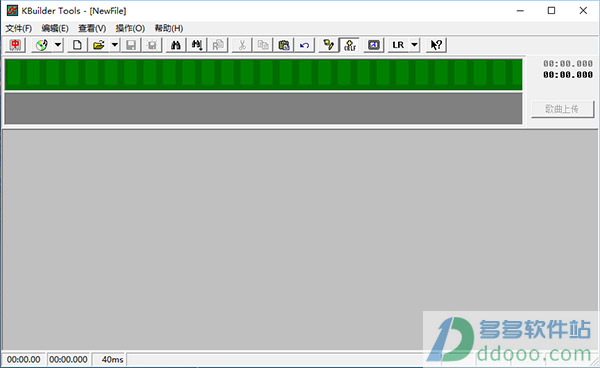The width and height of the screenshot is (600, 368).
Task: Click the main gray editing area
Action: click(x=300, y=239)
